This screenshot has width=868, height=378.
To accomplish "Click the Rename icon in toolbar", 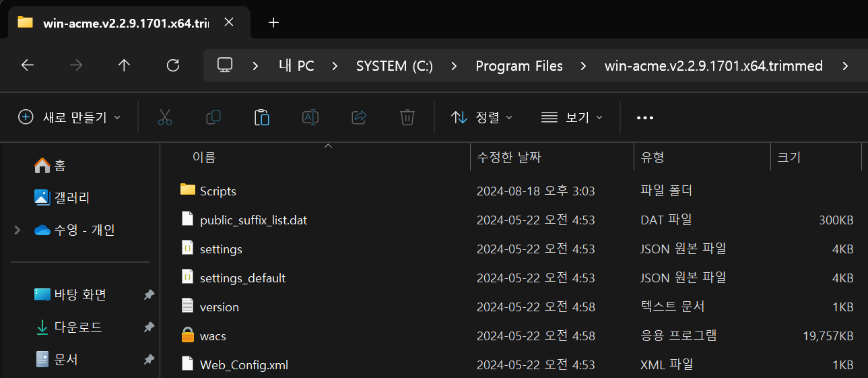I will coord(310,117).
